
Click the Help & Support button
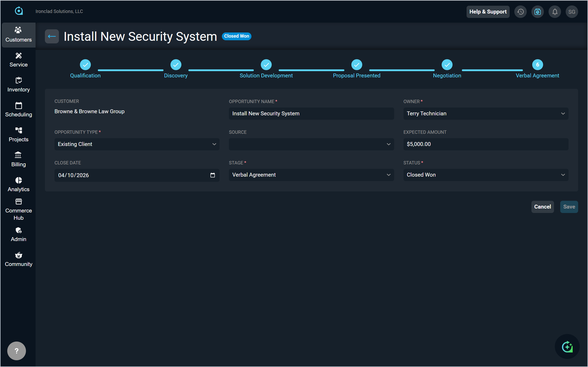point(488,12)
